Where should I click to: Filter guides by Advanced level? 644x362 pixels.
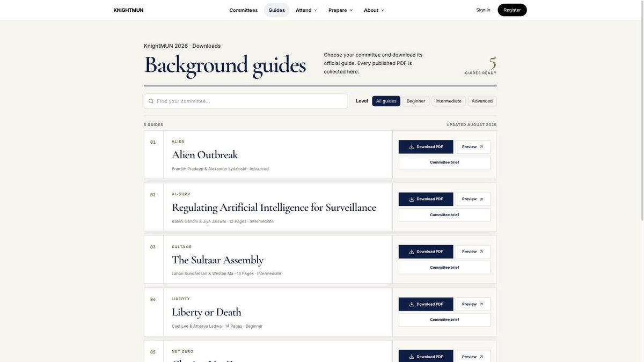pos(482,101)
